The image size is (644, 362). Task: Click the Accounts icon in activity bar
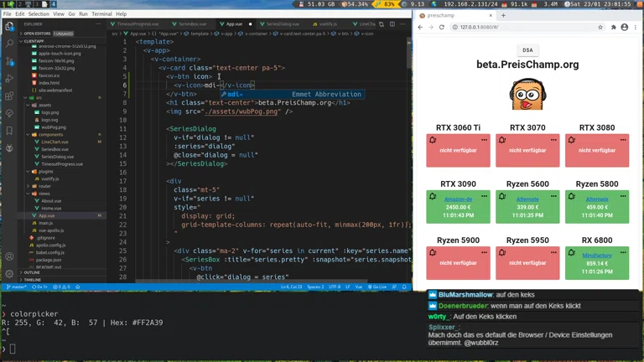coord(10,256)
